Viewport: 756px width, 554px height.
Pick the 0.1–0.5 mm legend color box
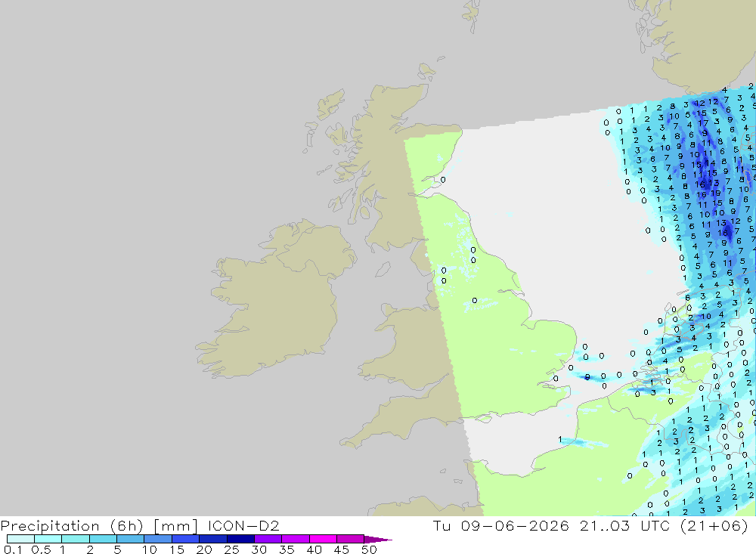coord(20,539)
